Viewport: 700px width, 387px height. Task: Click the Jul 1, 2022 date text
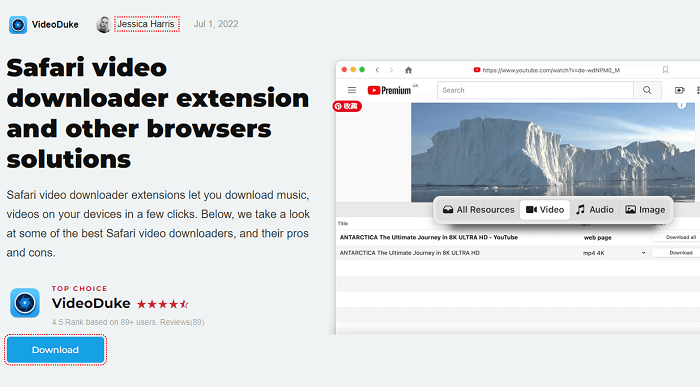(x=216, y=24)
